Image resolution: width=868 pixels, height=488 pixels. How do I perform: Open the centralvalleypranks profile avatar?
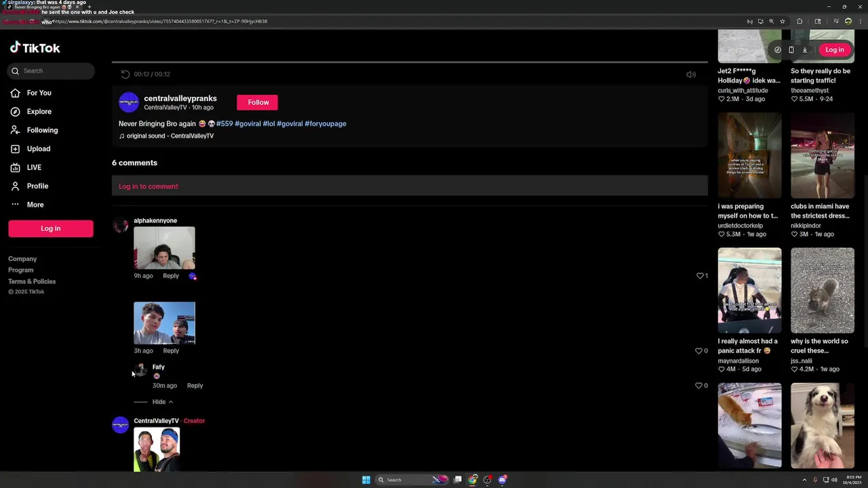click(129, 102)
